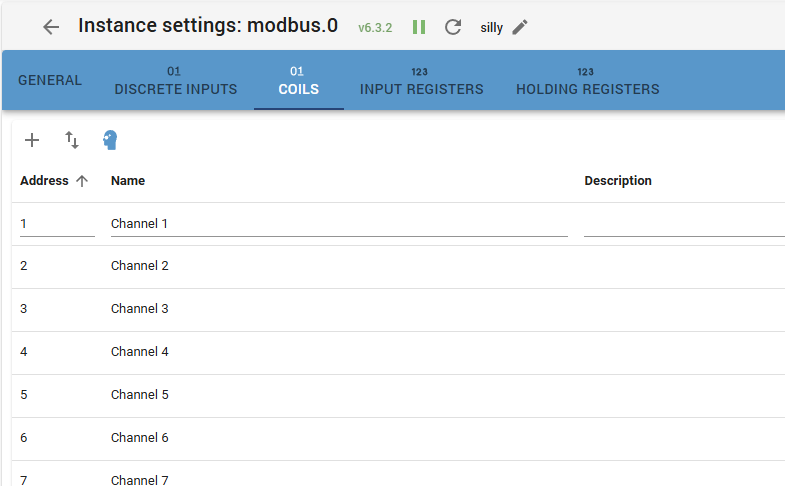Image resolution: width=785 pixels, height=486 pixels.
Task: Sort by Address using the arrow icon
Action: point(82,181)
